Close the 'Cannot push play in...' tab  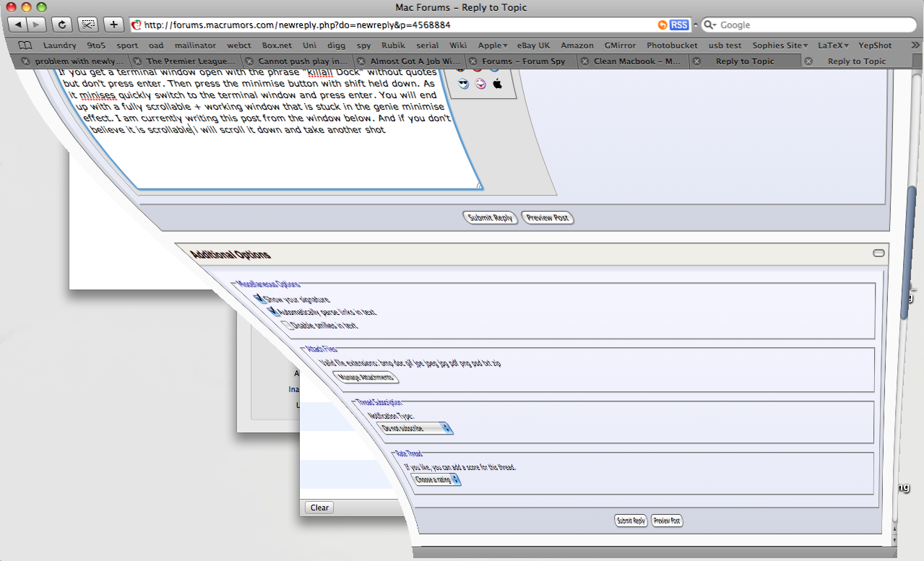coord(250,61)
